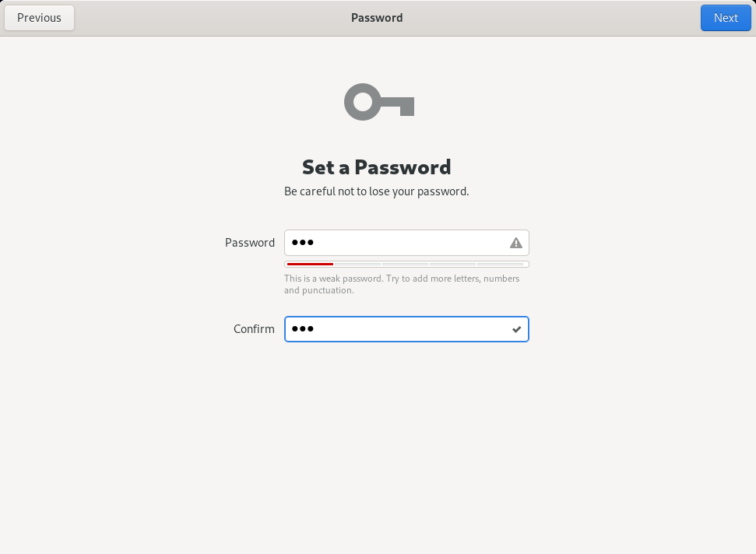756x554 pixels.
Task: Click the "Password" field label
Action: point(250,243)
